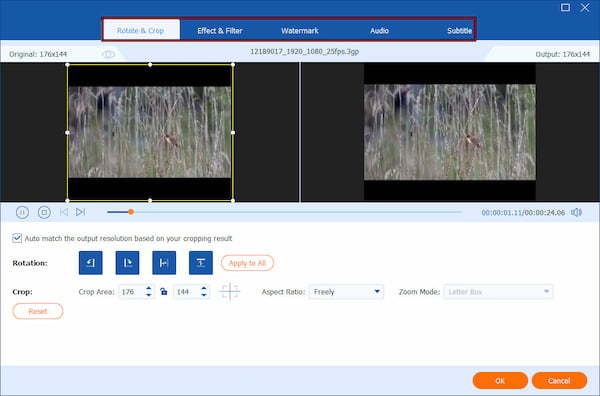Image resolution: width=600 pixels, height=396 pixels.
Task: Reset crop and rotation settings
Action: (38, 311)
